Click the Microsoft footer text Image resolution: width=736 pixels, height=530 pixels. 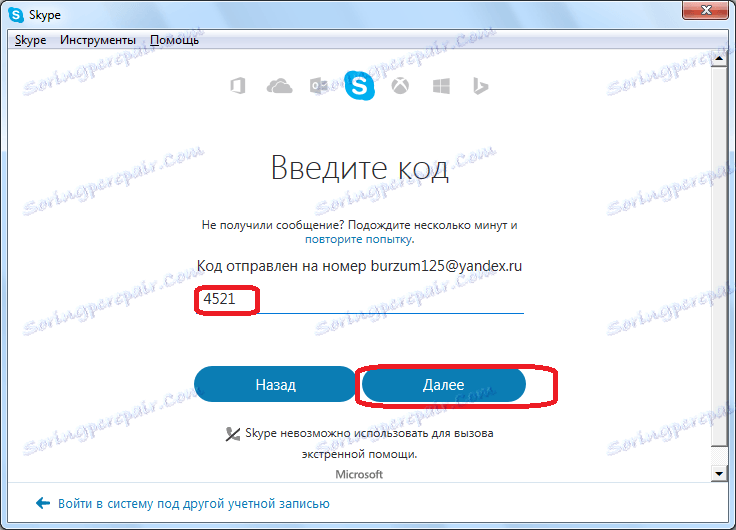coord(359,475)
